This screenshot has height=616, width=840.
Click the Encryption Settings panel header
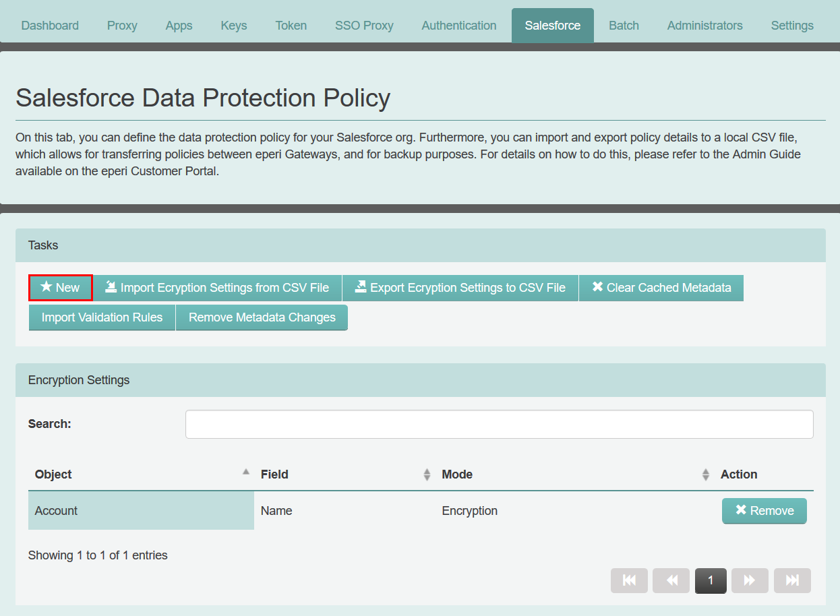click(421, 380)
